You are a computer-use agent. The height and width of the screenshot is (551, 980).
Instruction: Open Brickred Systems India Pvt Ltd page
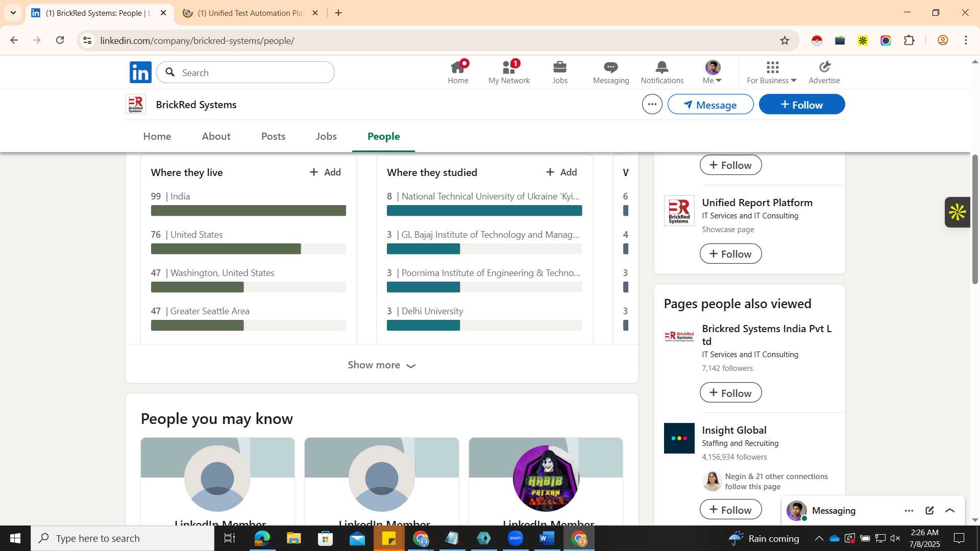pos(767,335)
